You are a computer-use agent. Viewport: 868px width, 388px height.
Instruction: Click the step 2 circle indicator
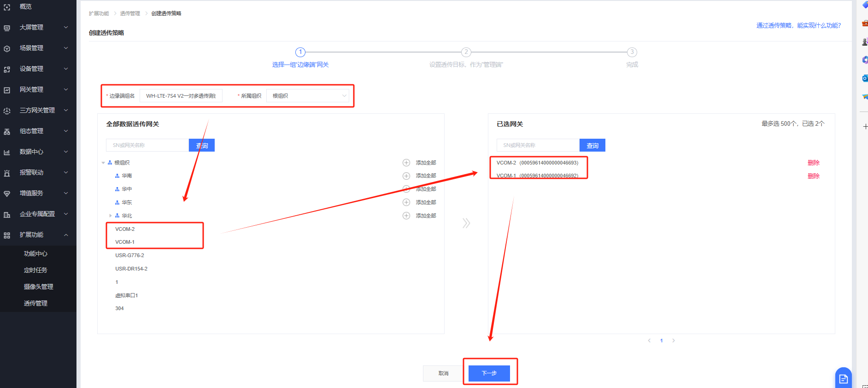(466, 52)
